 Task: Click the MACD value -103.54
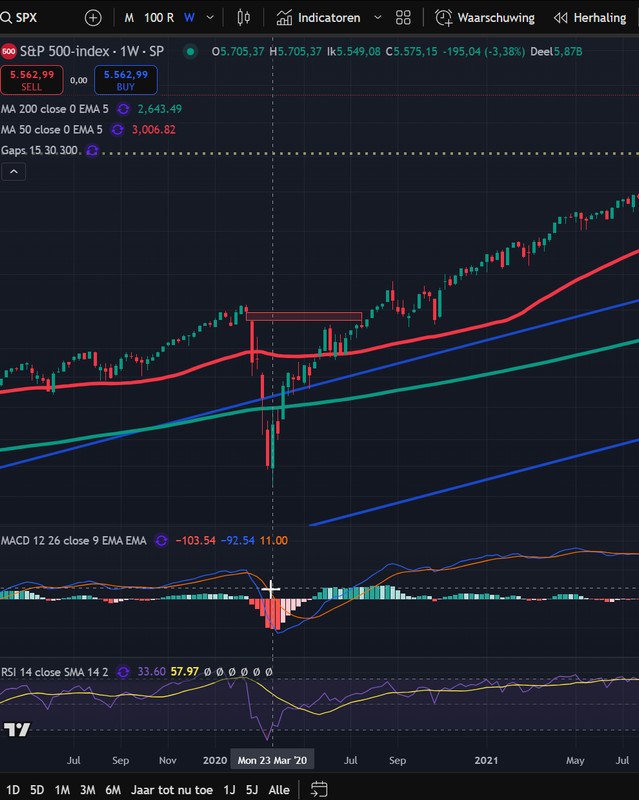(x=195, y=540)
